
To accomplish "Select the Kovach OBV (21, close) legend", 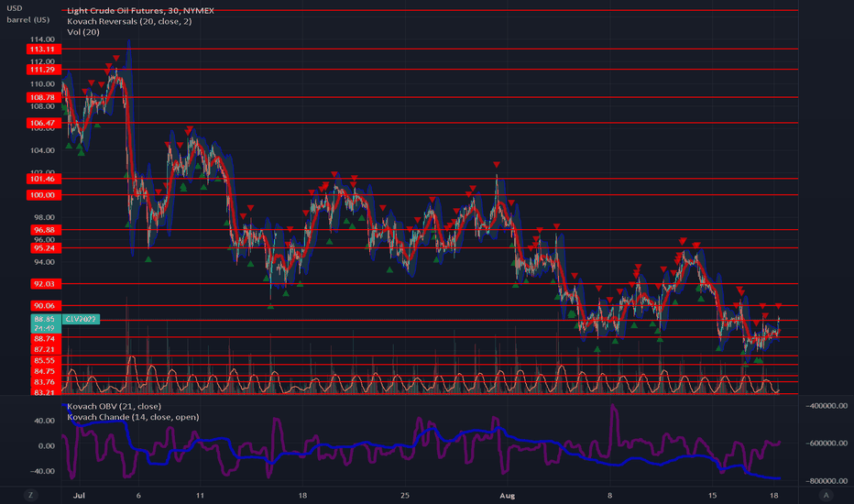I will point(114,406).
